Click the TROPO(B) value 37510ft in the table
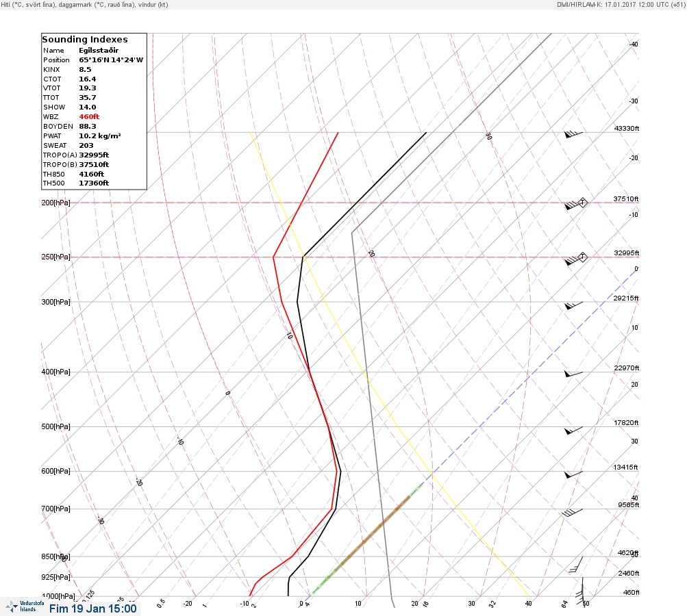The image size is (687, 616). click(94, 165)
